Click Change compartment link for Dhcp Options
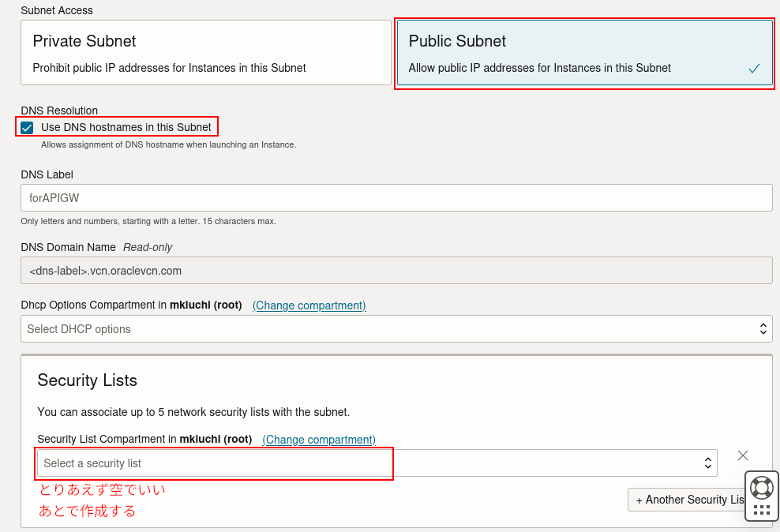Viewport: 780px width, 532px height. coord(309,305)
